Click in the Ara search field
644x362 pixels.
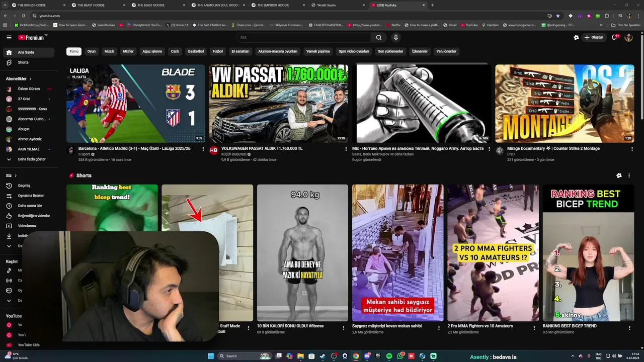pyautogui.click(x=304, y=37)
